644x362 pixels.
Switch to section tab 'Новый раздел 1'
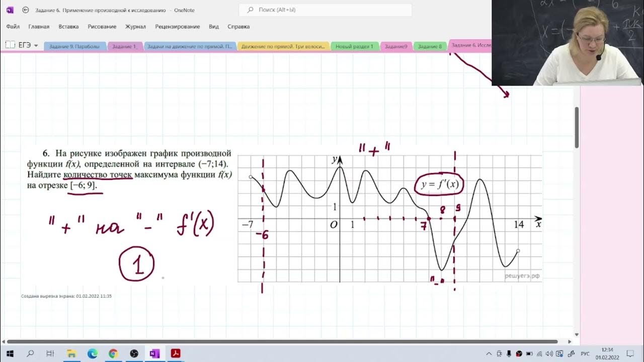[355, 46]
